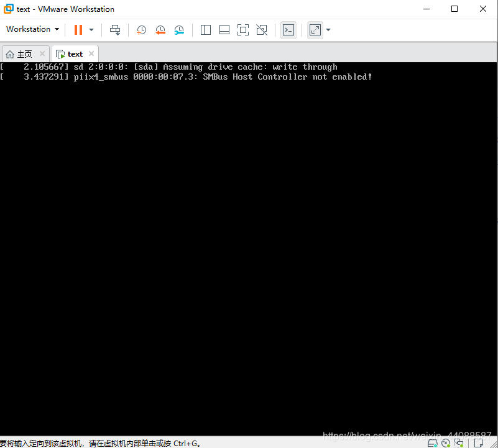Click the message log icon in status bar
This screenshot has width=498, height=448.
click(x=479, y=443)
